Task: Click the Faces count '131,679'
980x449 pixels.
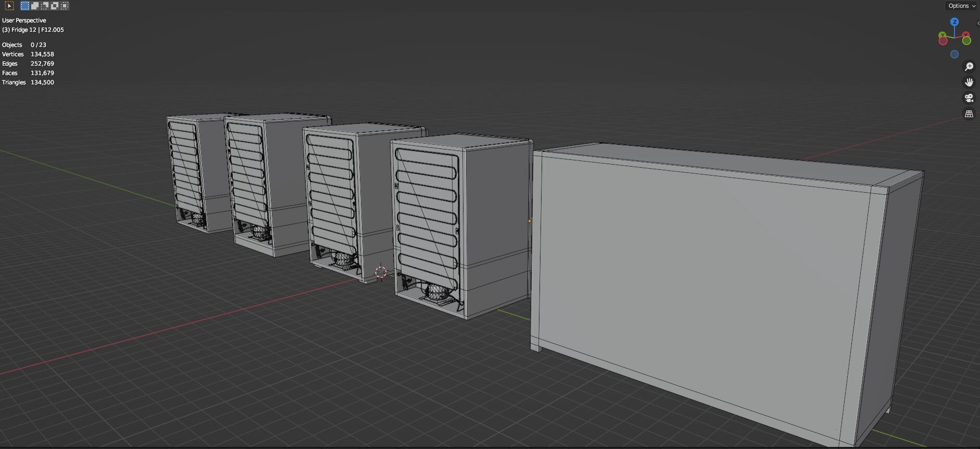Action: 42,73
